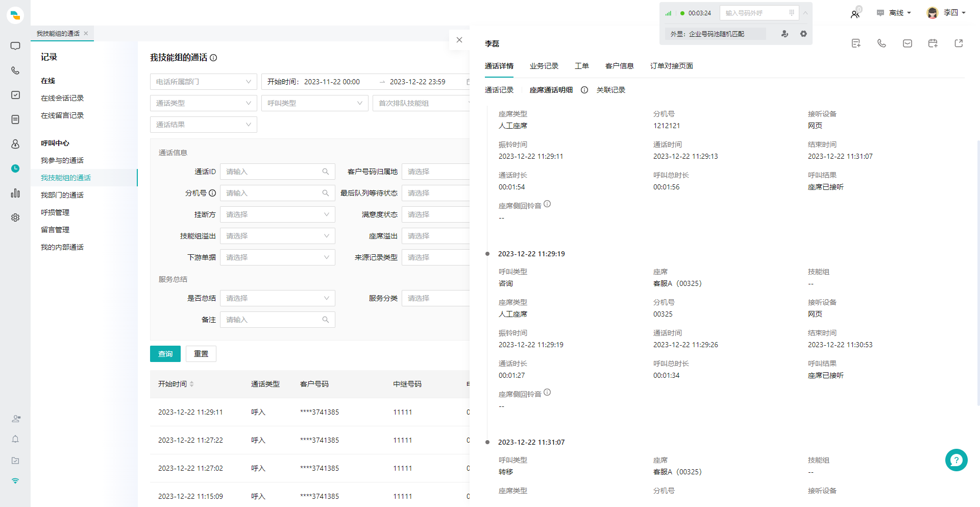The image size is (980, 507).
Task: Click the info icon beside 座席通话明细
Action: point(584,90)
